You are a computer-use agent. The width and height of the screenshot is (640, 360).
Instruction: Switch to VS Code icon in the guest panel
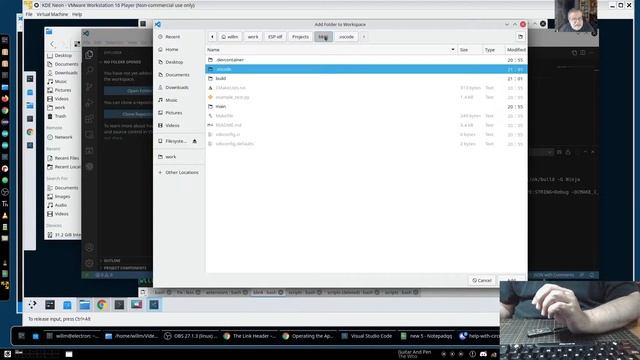[x=154, y=304]
